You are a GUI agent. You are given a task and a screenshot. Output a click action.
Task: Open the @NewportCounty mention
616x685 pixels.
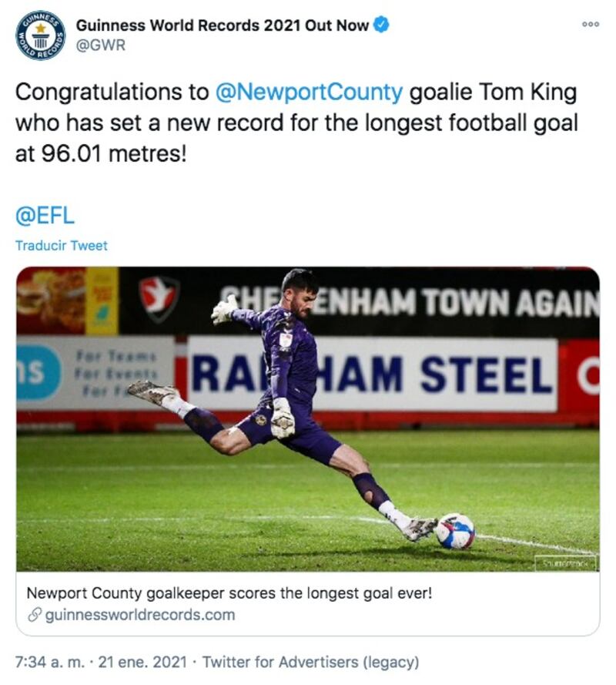(x=309, y=92)
